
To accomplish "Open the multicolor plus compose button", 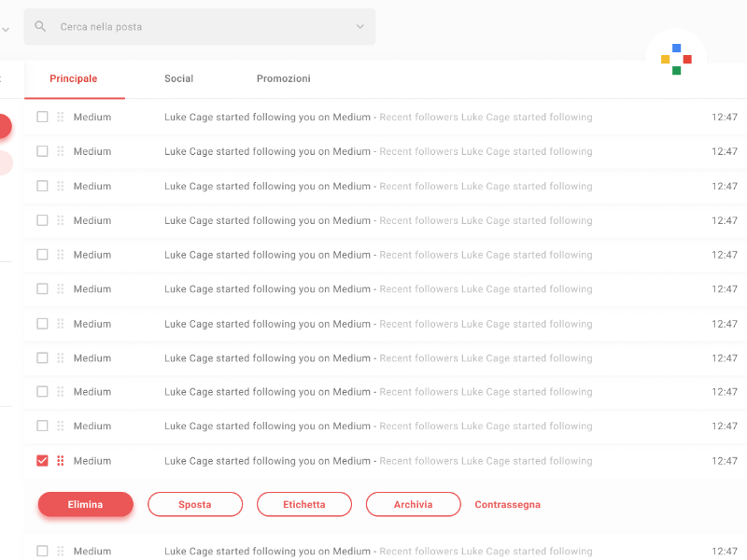I will click(x=676, y=59).
